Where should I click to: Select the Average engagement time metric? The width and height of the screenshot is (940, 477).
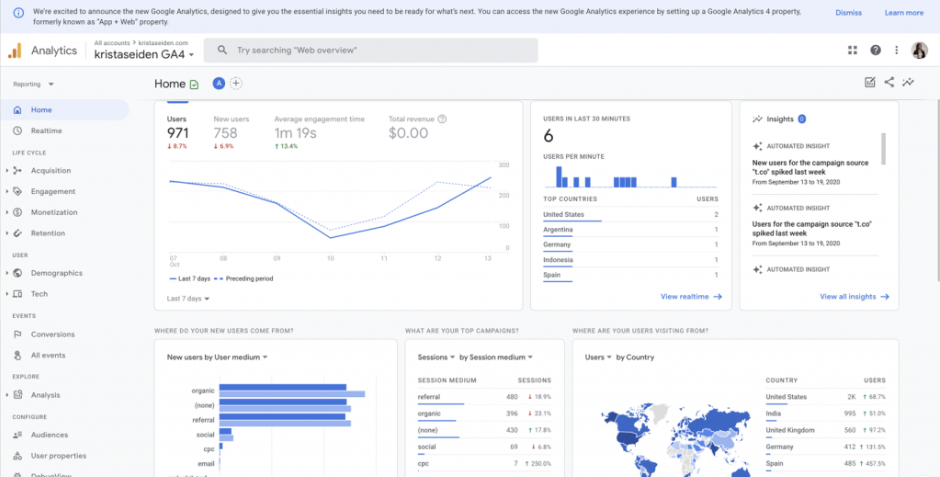coord(319,132)
